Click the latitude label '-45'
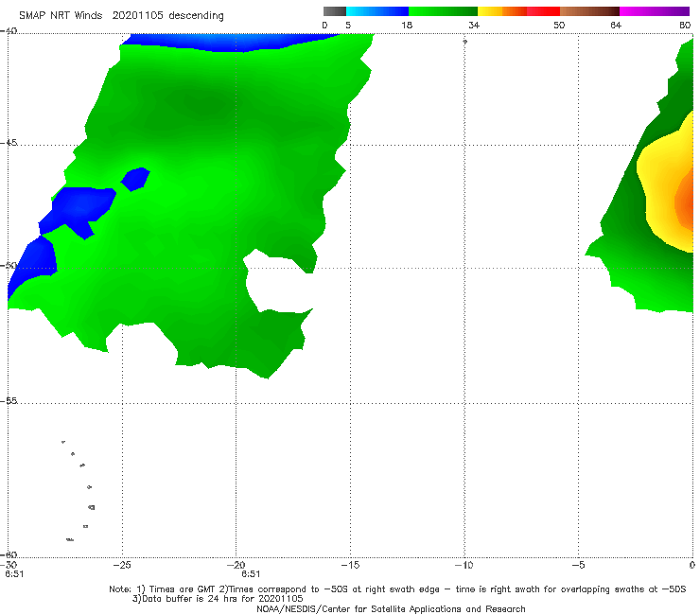The height and width of the screenshot is (615, 700). pos(9,143)
